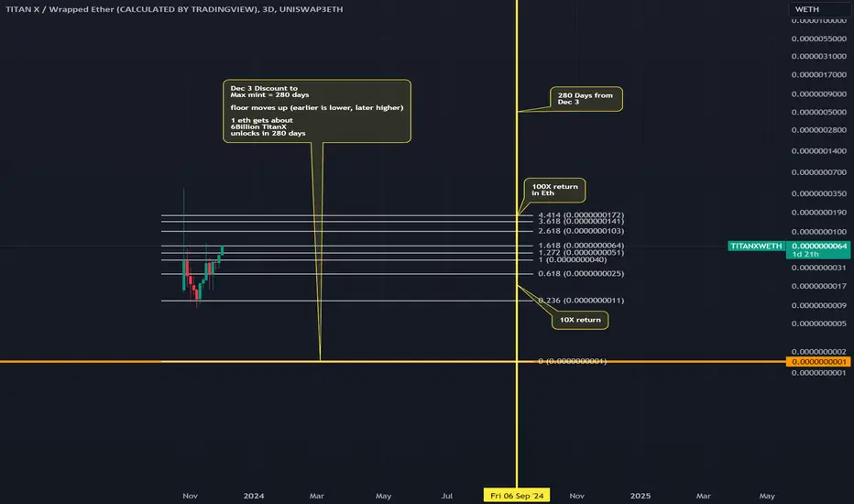
Task: Click the 0.0000055000 price scale value
Action: click(818, 38)
